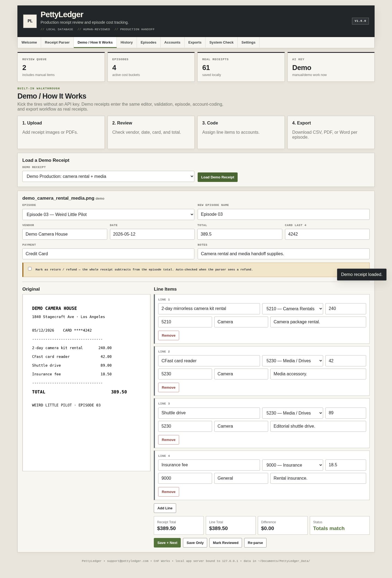The height and width of the screenshot is (578, 392).
Task: Click the Line 2 amount field 42
Action: point(346,361)
